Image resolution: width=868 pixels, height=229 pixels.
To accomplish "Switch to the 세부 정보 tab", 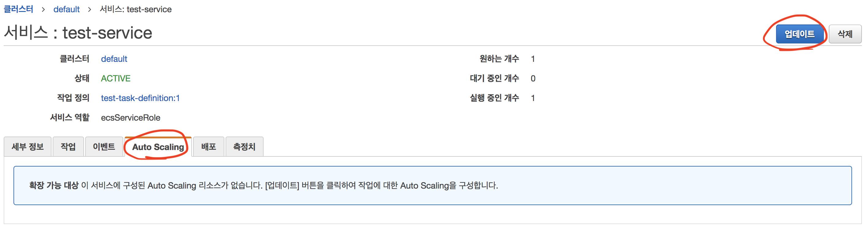I will click(28, 147).
